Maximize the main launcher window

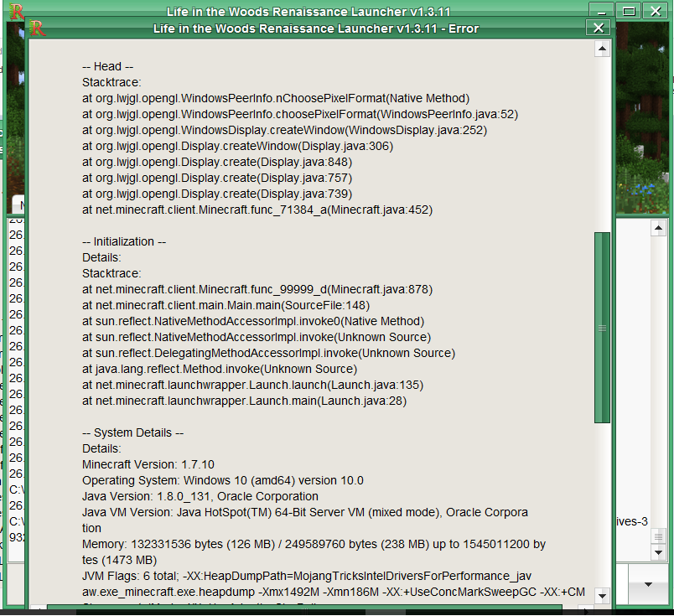pos(629,11)
